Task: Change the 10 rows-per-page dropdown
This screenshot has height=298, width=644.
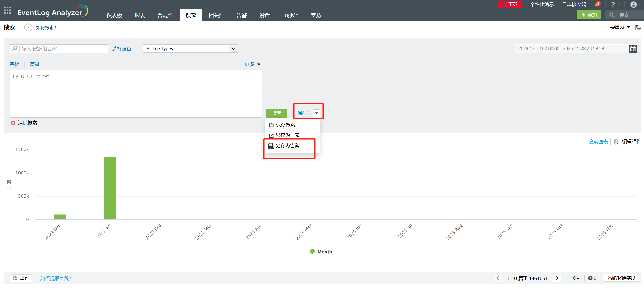Action: click(x=575, y=278)
